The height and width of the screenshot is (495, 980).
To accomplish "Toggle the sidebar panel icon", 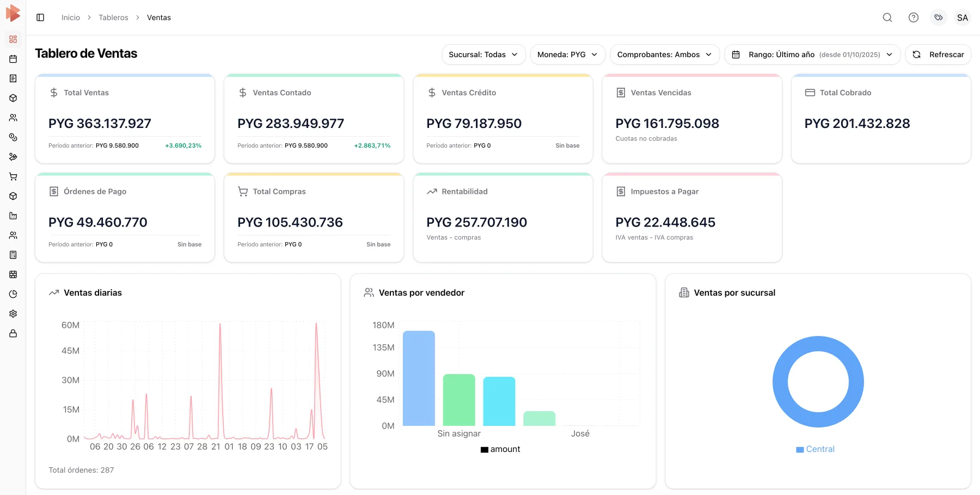I will tap(40, 17).
